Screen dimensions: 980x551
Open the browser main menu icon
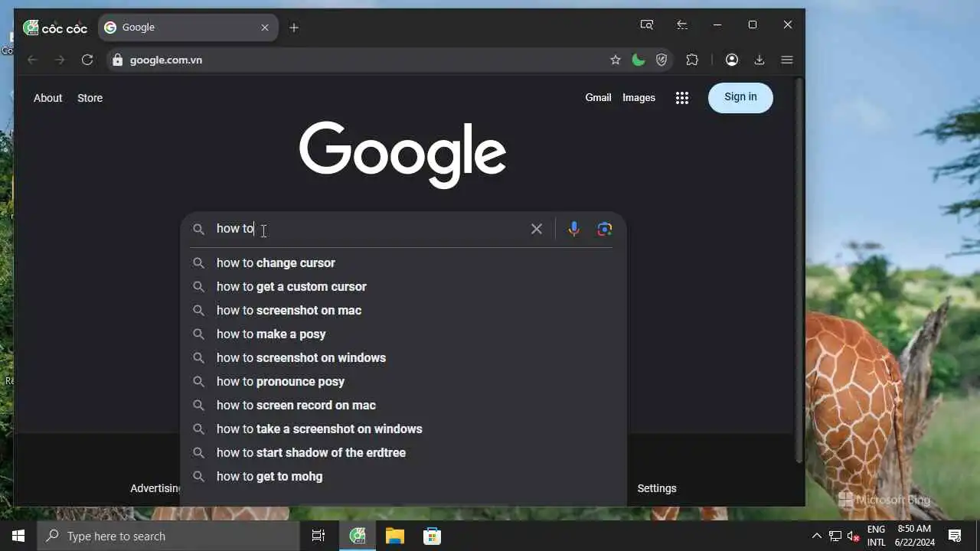click(x=787, y=60)
